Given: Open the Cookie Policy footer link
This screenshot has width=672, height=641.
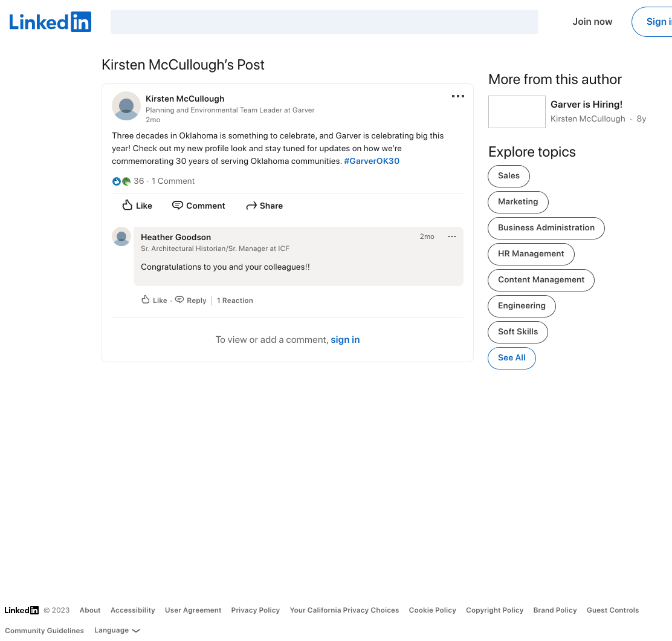Looking at the screenshot, I should [432, 610].
